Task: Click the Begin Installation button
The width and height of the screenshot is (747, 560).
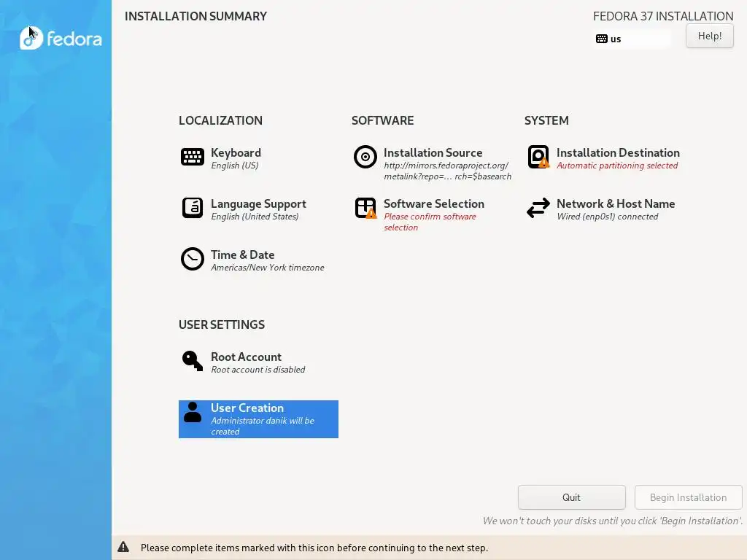Action: tap(688, 497)
